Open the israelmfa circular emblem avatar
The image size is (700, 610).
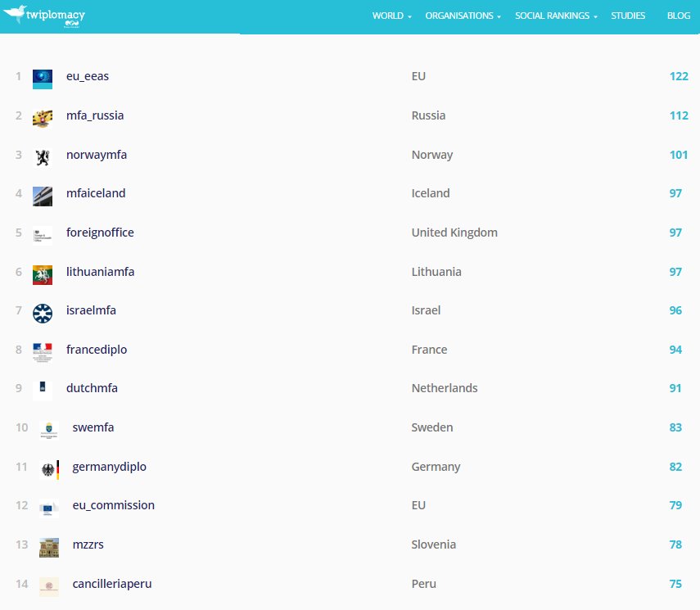[43, 314]
